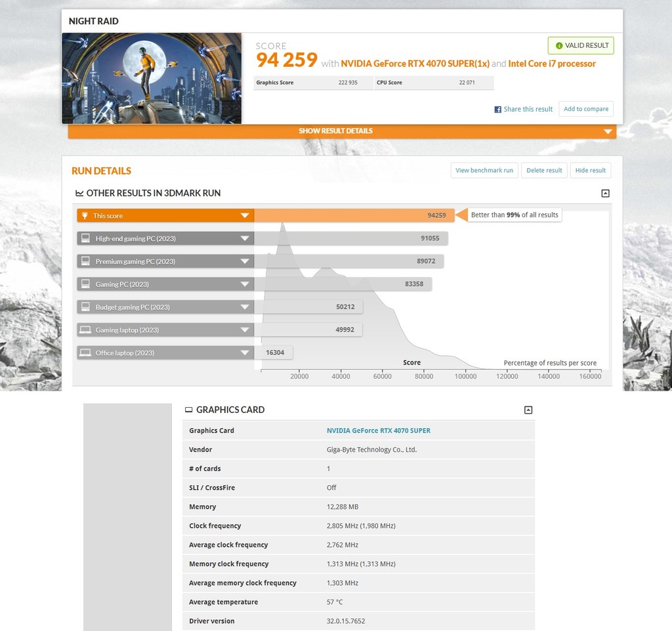Click the chart icon beside Other Results heading

(x=79, y=193)
